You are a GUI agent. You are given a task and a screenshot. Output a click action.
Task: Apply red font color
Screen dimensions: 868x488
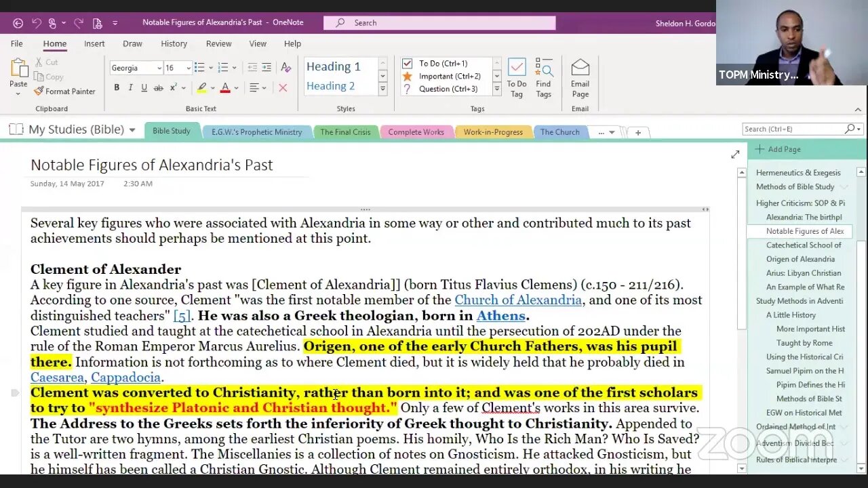[x=225, y=88]
